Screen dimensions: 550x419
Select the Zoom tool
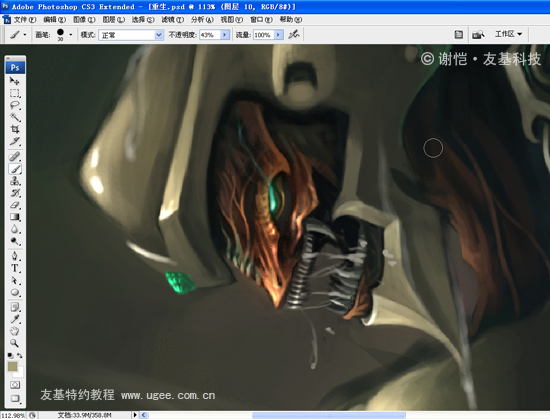tap(15, 343)
